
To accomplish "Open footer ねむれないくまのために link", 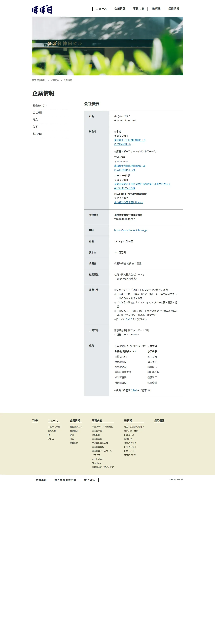I will click(103, 467).
